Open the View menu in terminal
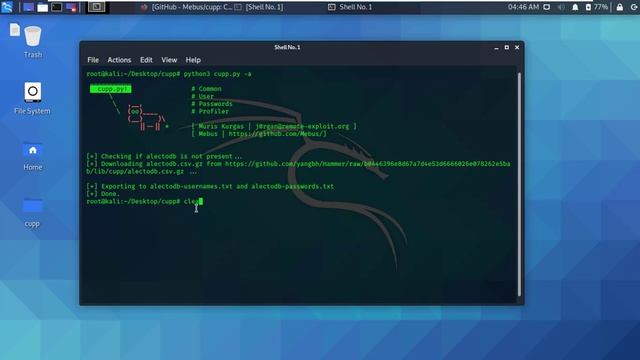The height and width of the screenshot is (360, 640). (169, 60)
